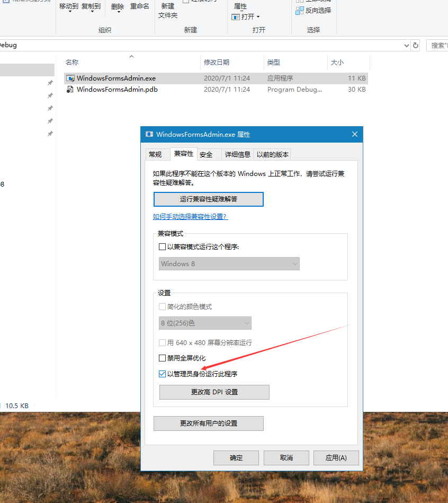448x503 pixels.
Task: Expand the 移动到 dropdown arrow in ribbon
Action: (x=70, y=12)
